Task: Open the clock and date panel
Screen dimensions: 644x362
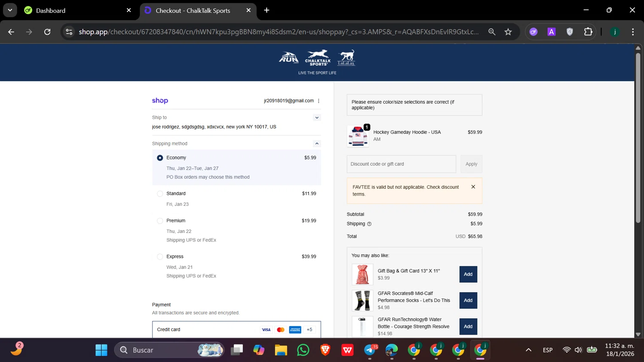Action: (620, 350)
